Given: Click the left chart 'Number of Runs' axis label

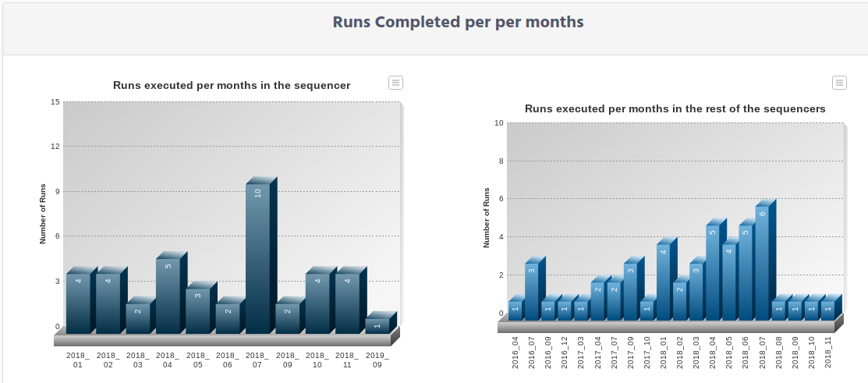Looking at the screenshot, I should pyautogui.click(x=43, y=215).
